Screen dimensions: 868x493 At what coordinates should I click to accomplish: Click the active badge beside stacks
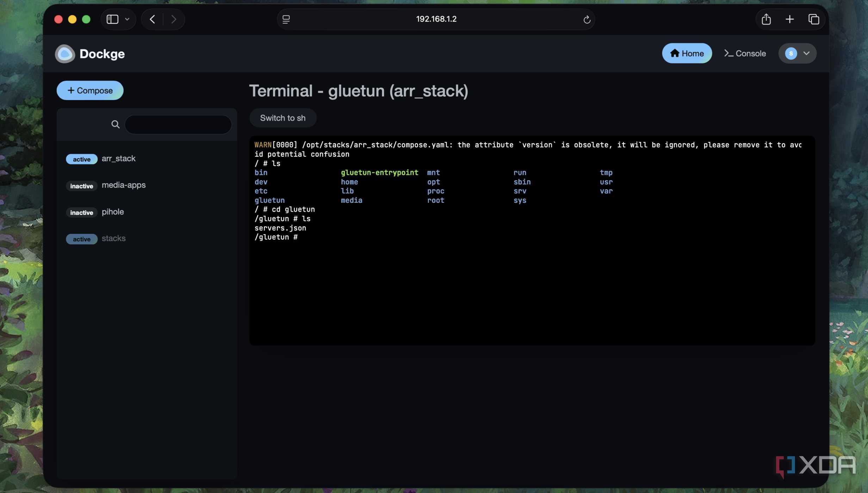point(82,239)
